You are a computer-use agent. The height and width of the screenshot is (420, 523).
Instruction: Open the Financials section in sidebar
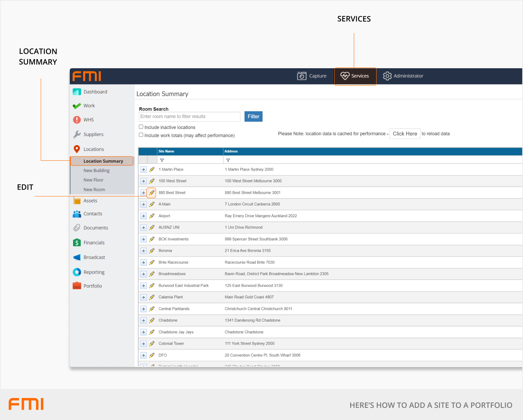click(x=77, y=243)
